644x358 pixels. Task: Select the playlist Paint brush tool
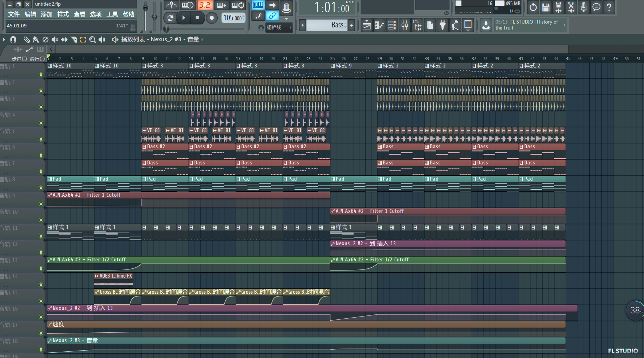[x=36, y=39]
